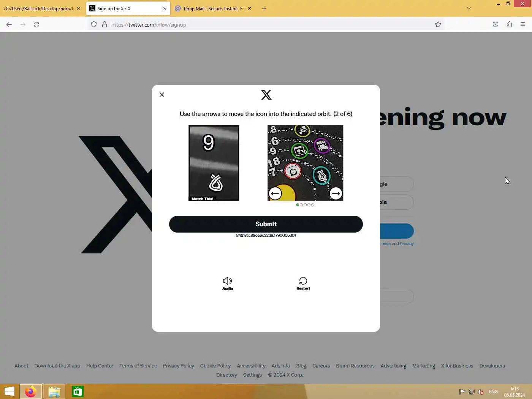
Task: Close the Temp Mail tab
Action: [250, 8]
